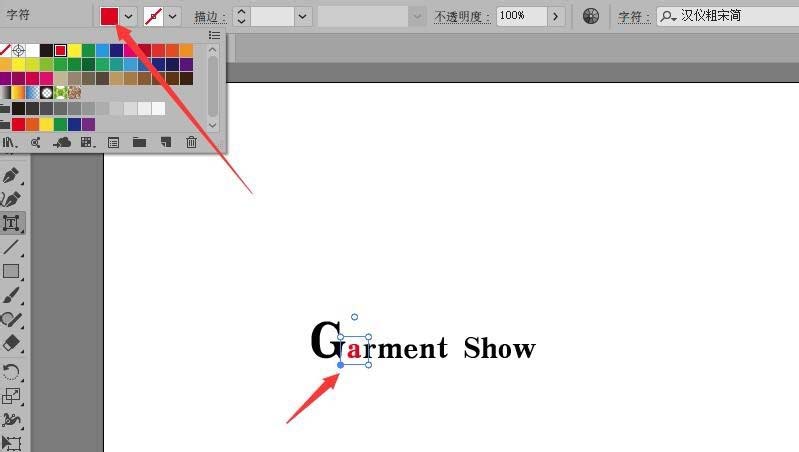Select the Free Transform tool
Image resolution: width=799 pixels, height=452 pixels.
[11, 443]
